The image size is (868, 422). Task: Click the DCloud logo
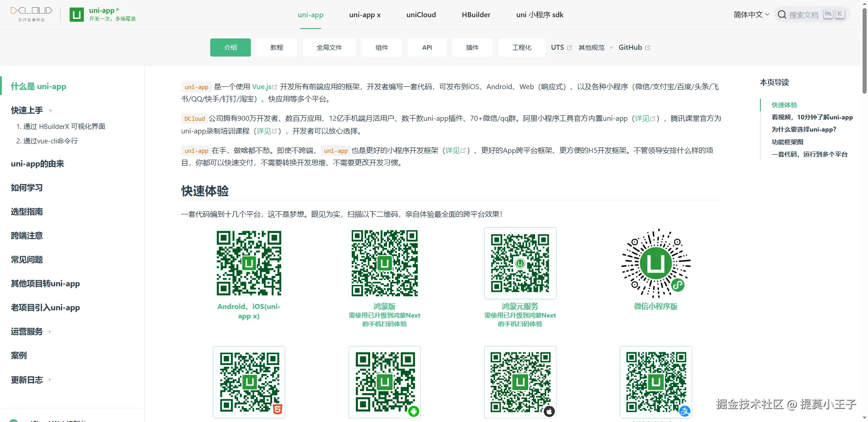[31, 14]
